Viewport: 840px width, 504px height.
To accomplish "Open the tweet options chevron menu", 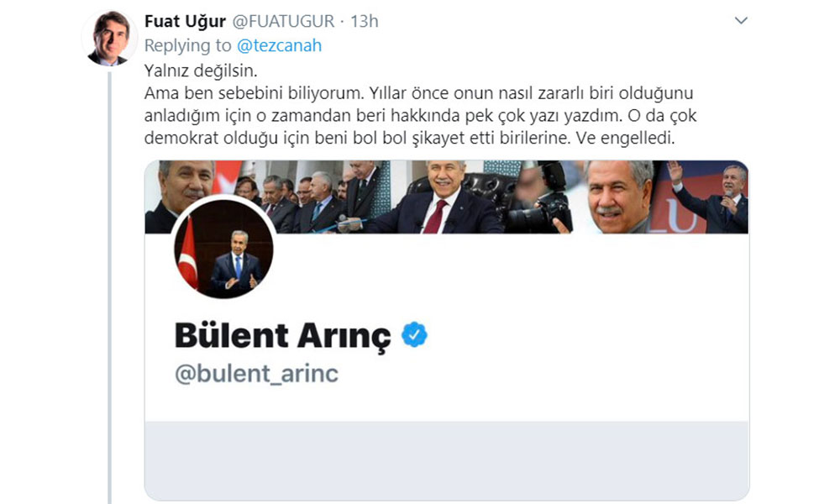I will [x=741, y=21].
